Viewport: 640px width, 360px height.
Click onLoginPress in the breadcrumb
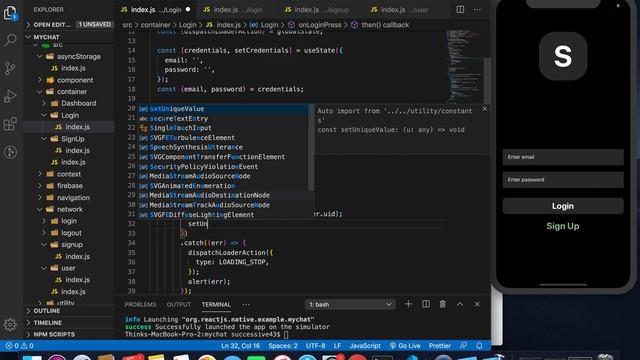pos(320,25)
